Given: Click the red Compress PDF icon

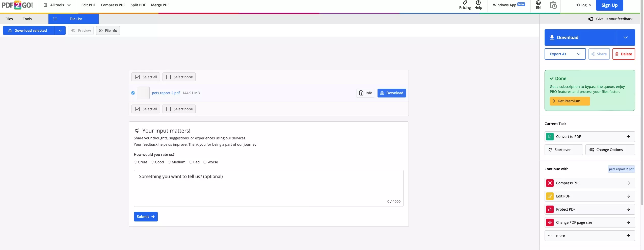Looking at the screenshot, I should (x=550, y=183).
